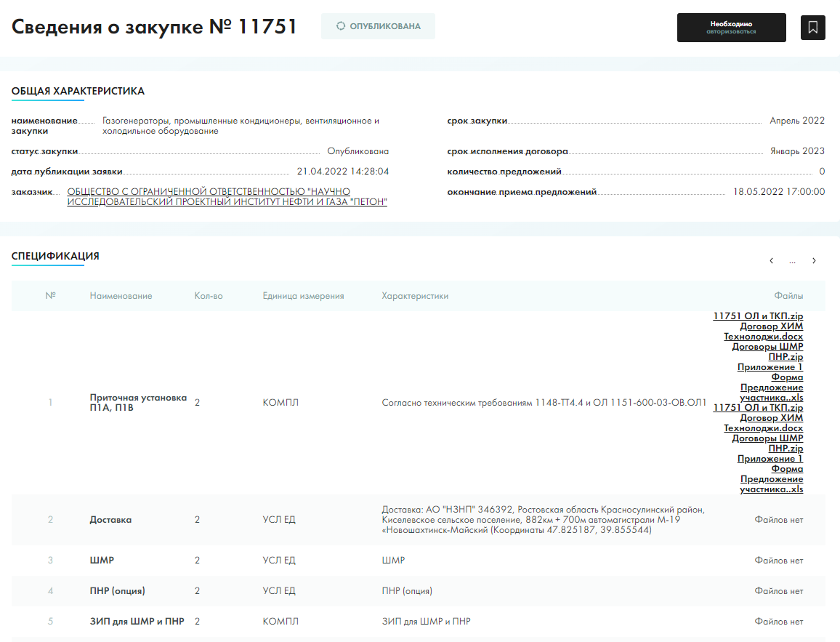This screenshot has width=840, height=642.
Task: Click row number 1 in specification table
Action: (x=50, y=403)
